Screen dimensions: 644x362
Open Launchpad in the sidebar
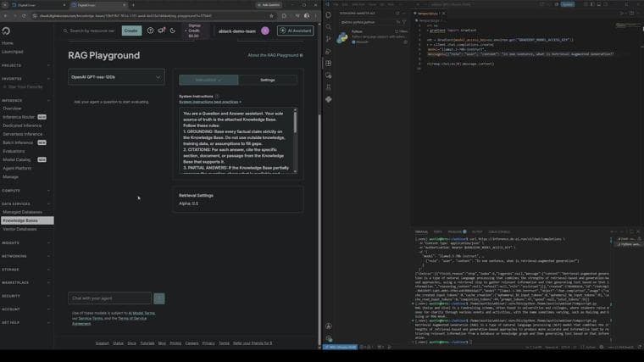point(13,52)
